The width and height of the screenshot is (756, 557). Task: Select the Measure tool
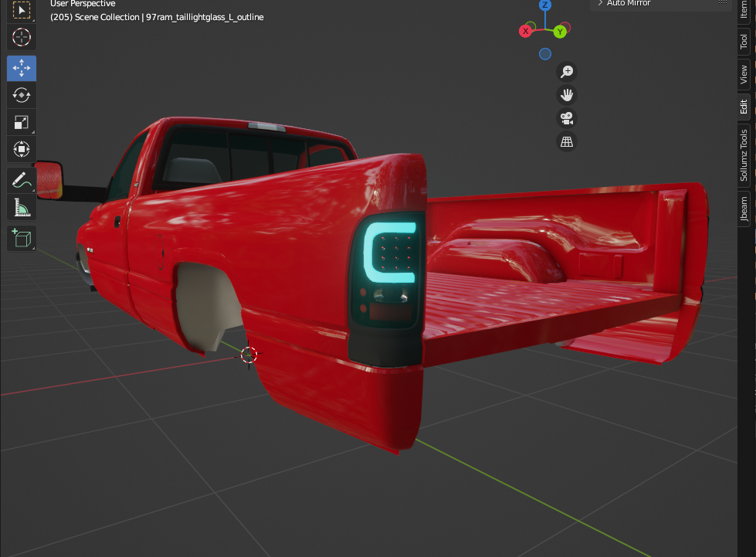(21, 207)
